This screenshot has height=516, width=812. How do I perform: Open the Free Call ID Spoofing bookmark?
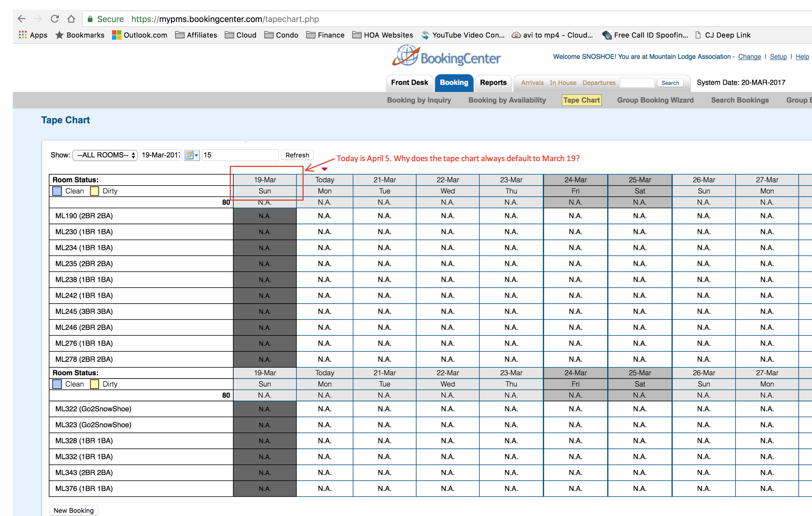click(645, 35)
